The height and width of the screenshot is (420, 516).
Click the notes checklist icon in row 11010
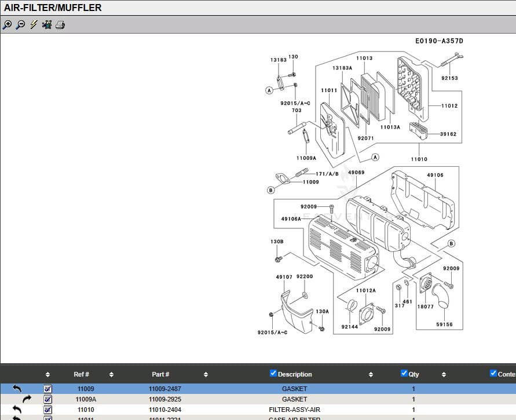(48, 410)
